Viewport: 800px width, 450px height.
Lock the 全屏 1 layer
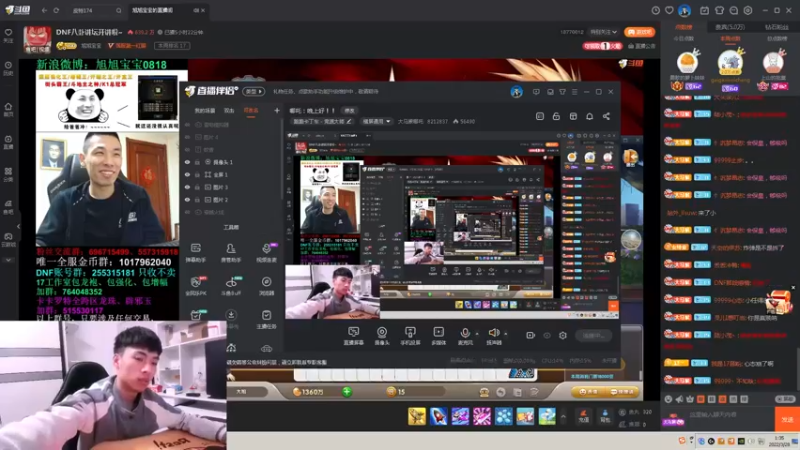click(197, 175)
